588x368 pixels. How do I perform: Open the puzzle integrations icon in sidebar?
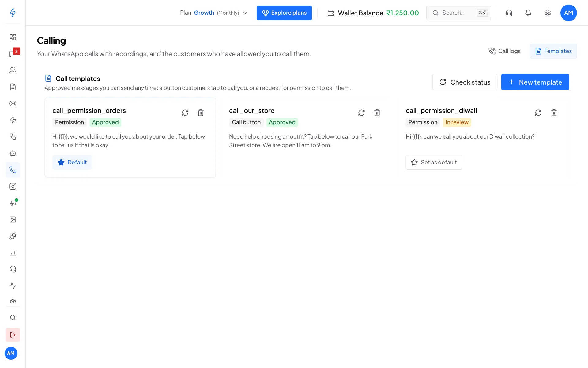click(13, 236)
